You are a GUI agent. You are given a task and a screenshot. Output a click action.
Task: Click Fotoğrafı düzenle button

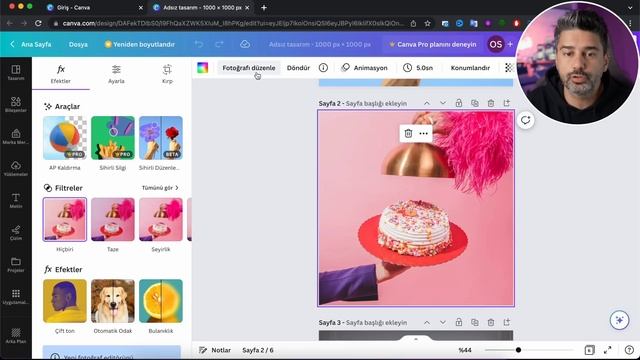(249, 68)
